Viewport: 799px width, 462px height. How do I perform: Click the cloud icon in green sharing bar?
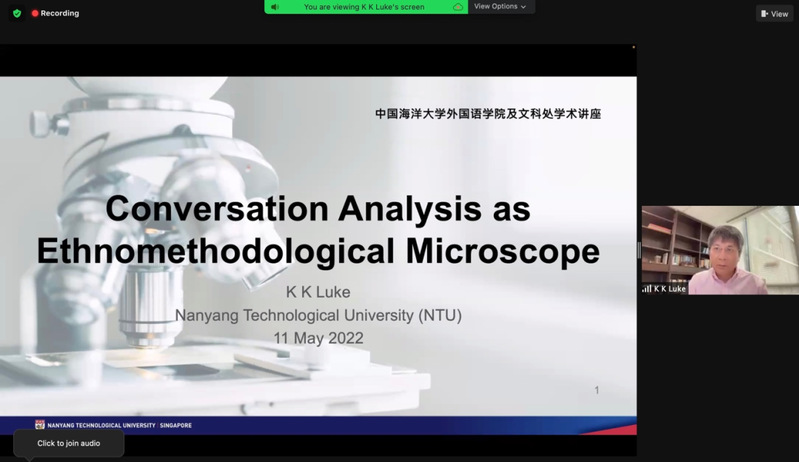458,7
